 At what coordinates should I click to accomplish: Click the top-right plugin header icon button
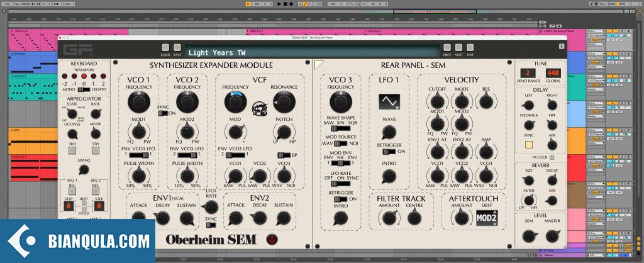(x=561, y=47)
